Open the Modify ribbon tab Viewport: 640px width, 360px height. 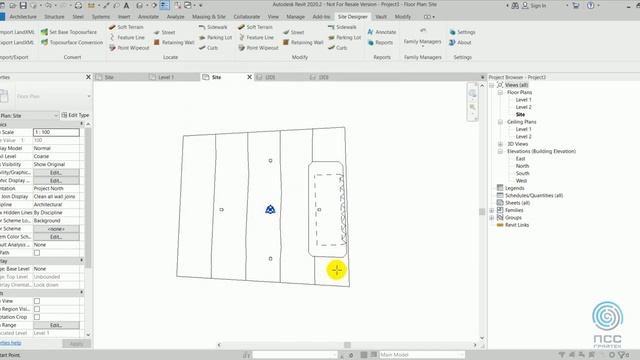coord(402,17)
